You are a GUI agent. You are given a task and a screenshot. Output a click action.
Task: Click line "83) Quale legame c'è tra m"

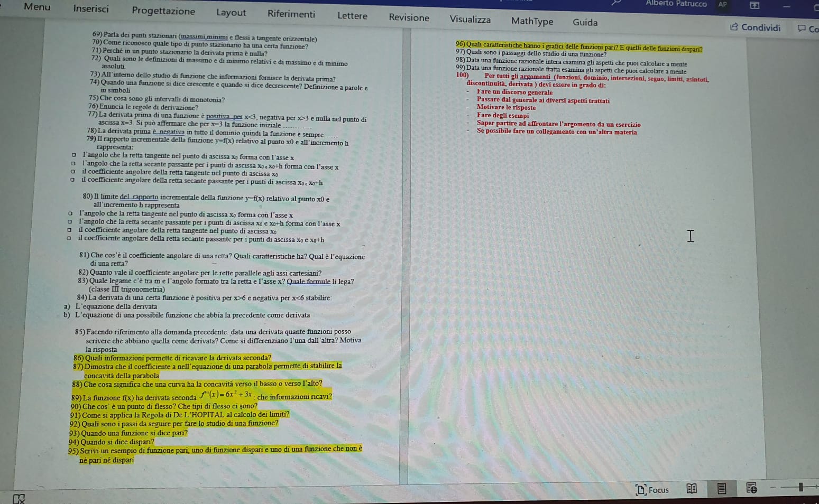click(x=216, y=282)
